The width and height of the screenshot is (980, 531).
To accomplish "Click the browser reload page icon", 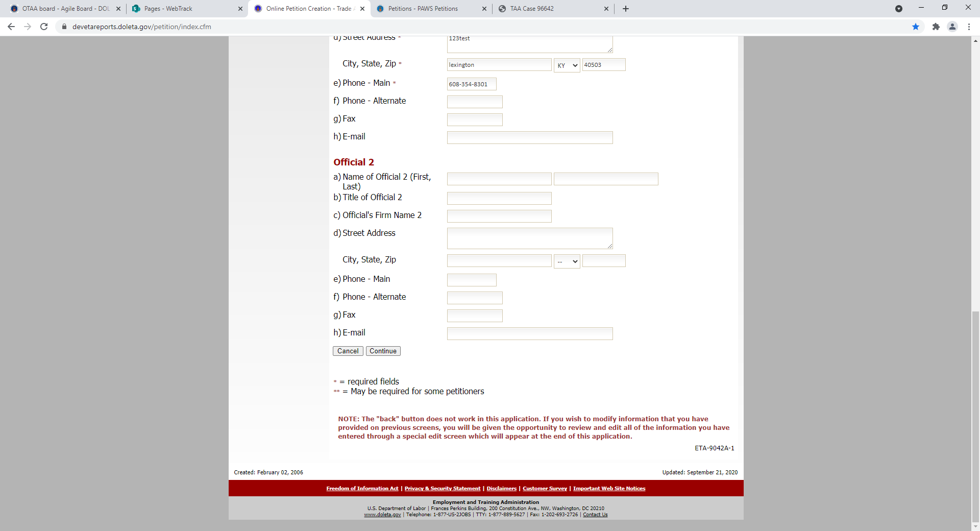I will [x=44, y=27].
